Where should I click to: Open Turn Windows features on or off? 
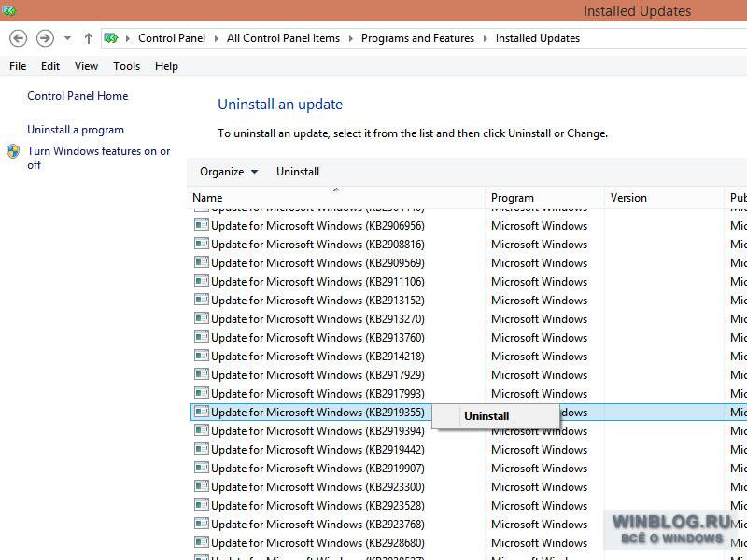tap(99, 158)
